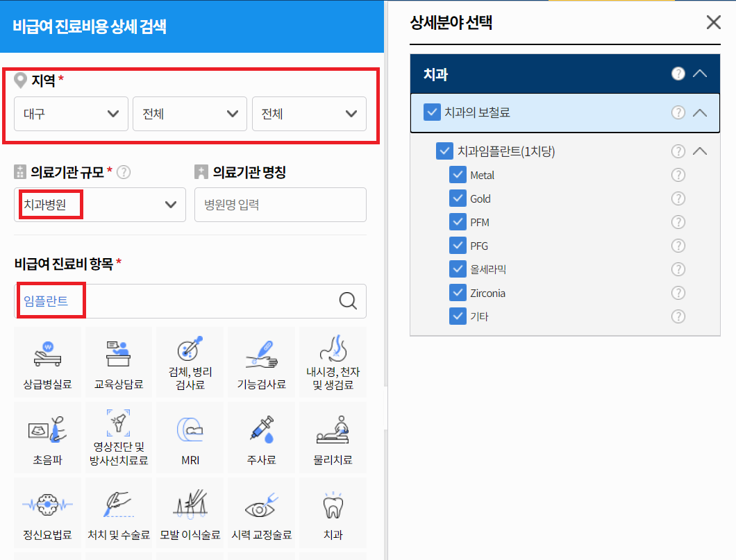The width and height of the screenshot is (736, 560).
Task: Click the 지역 section label
Action: 43,80
